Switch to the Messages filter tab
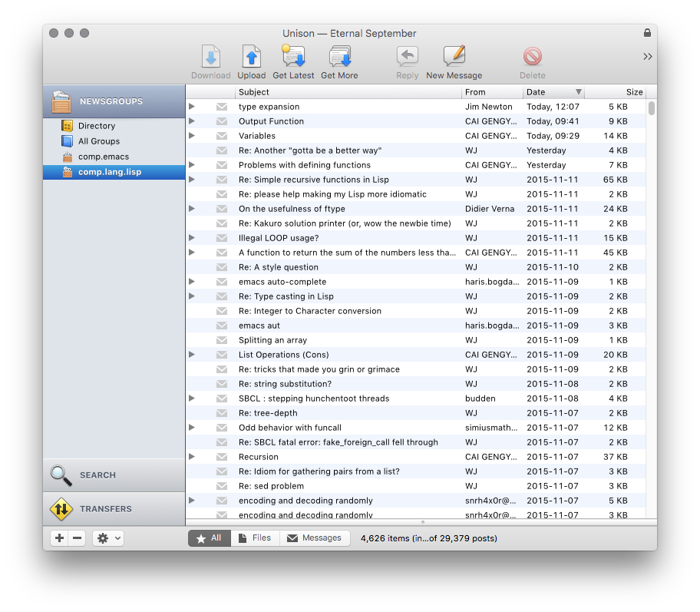Screen dimensions: 700x612 tap(314, 538)
